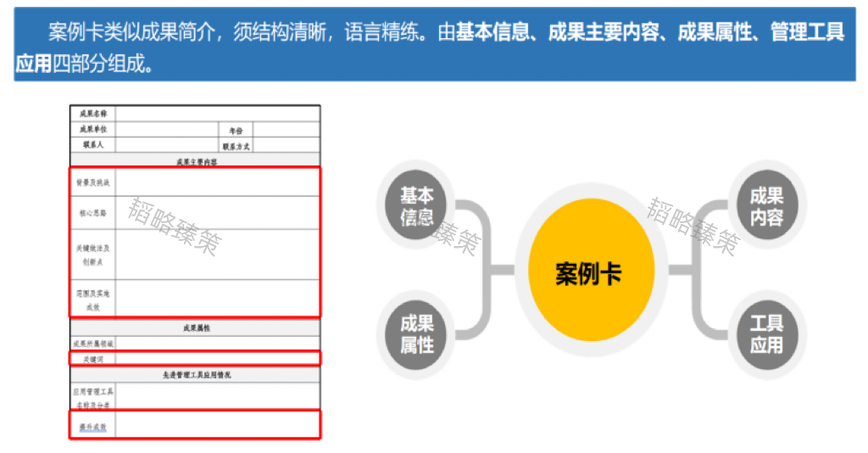Click the empty 成果名称 field
The image size is (868, 453).
coord(217,113)
